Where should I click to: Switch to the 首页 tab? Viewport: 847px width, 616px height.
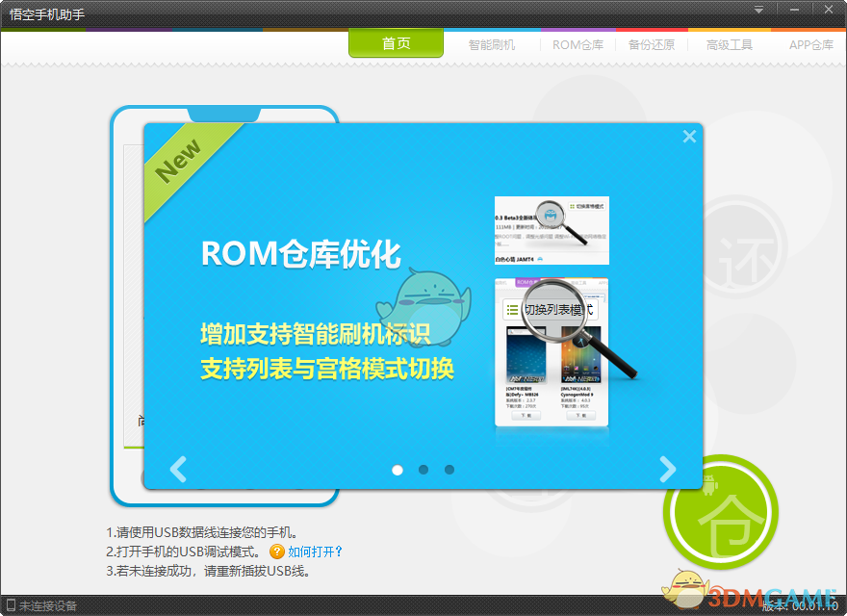pyautogui.click(x=396, y=43)
